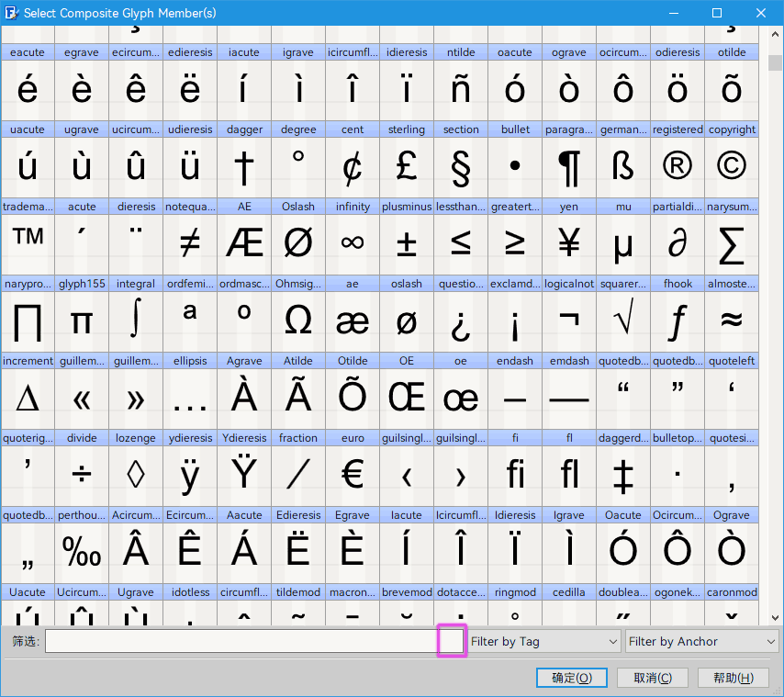Select the dagger glyph
This screenshot has width=784, height=697.
pyautogui.click(x=244, y=167)
